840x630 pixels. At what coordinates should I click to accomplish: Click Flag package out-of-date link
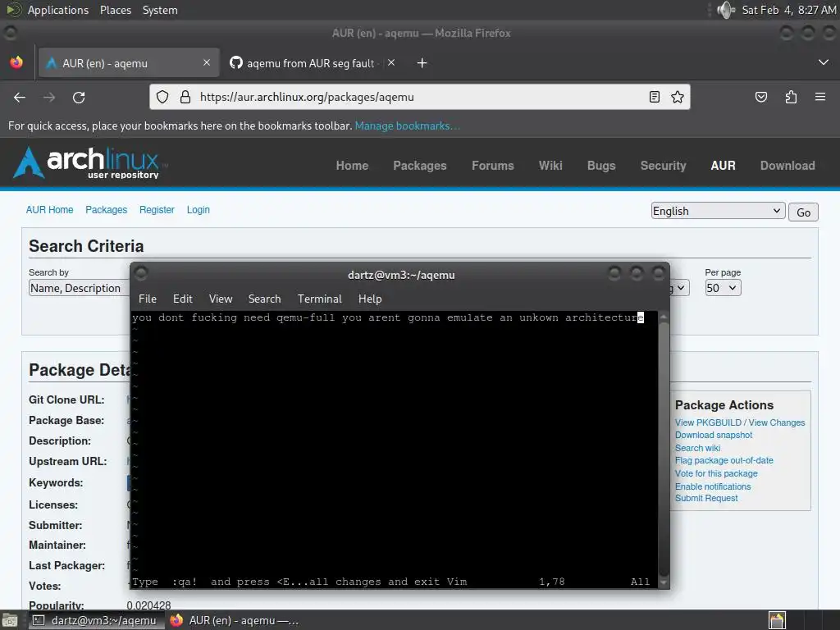pyautogui.click(x=724, y=461)
